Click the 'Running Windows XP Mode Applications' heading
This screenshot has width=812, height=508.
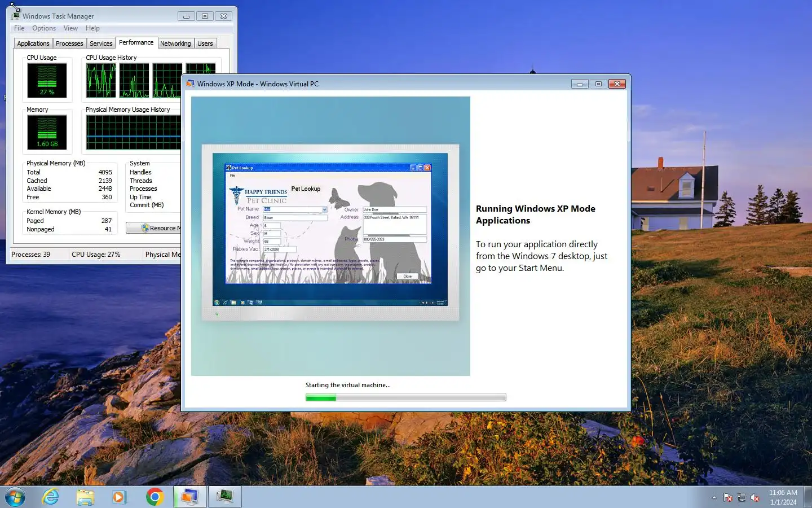(536, 214)
